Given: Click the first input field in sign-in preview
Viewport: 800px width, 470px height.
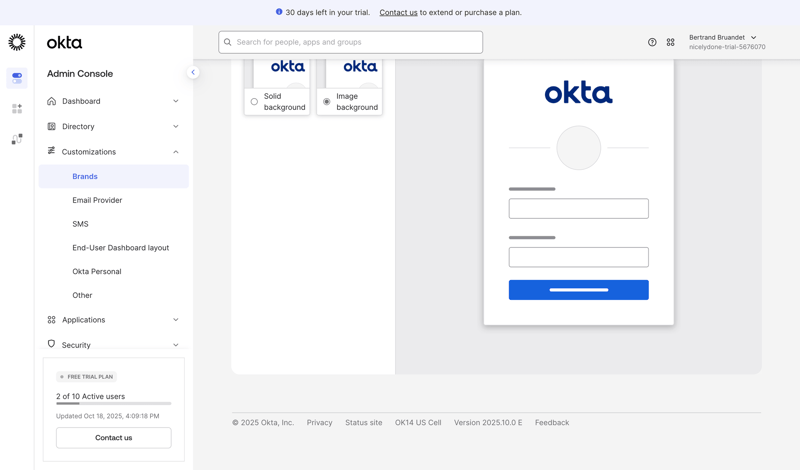Looking at the screenshot, I should [579, 208].
